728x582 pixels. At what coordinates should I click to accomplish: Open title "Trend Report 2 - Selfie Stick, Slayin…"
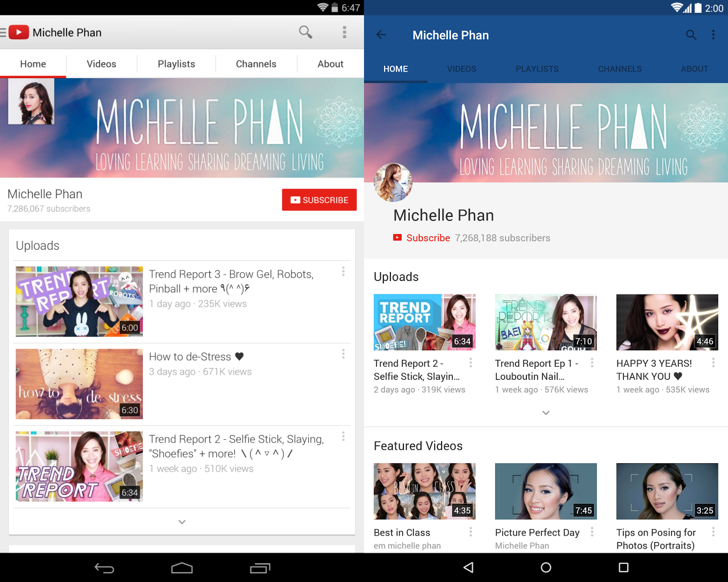tap(417, 370)
